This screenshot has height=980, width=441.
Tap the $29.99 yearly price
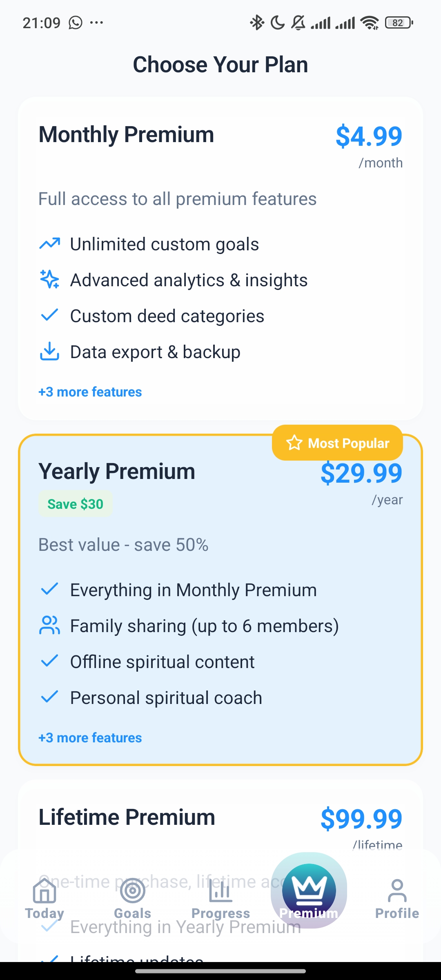click(x=361, y=474)
